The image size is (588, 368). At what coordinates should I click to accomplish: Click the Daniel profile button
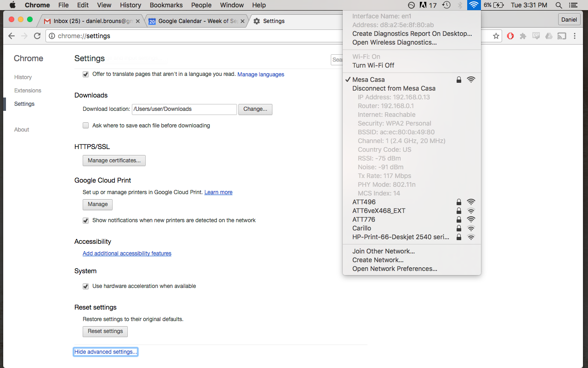coord(569,20)
